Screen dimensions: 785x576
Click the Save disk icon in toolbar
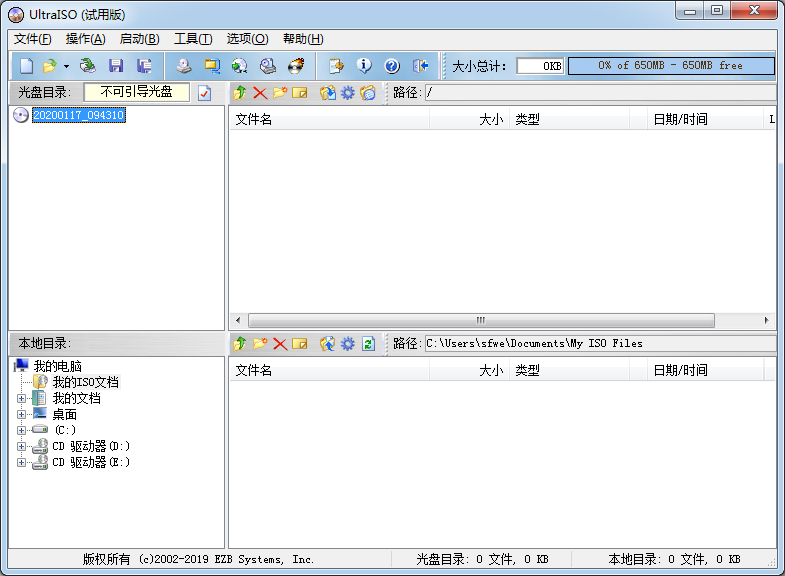click(x=116, y=66)
